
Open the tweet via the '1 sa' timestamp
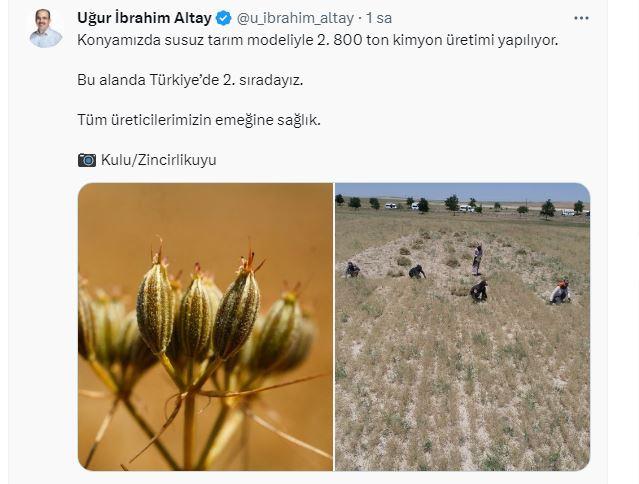379,18
